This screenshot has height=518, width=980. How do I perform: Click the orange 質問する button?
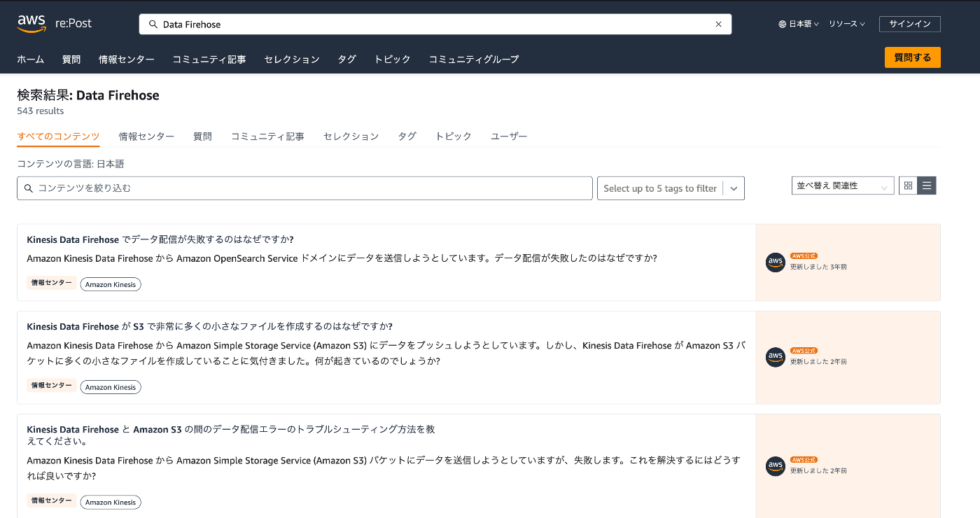pyautogui.click(x=912, y=57)
